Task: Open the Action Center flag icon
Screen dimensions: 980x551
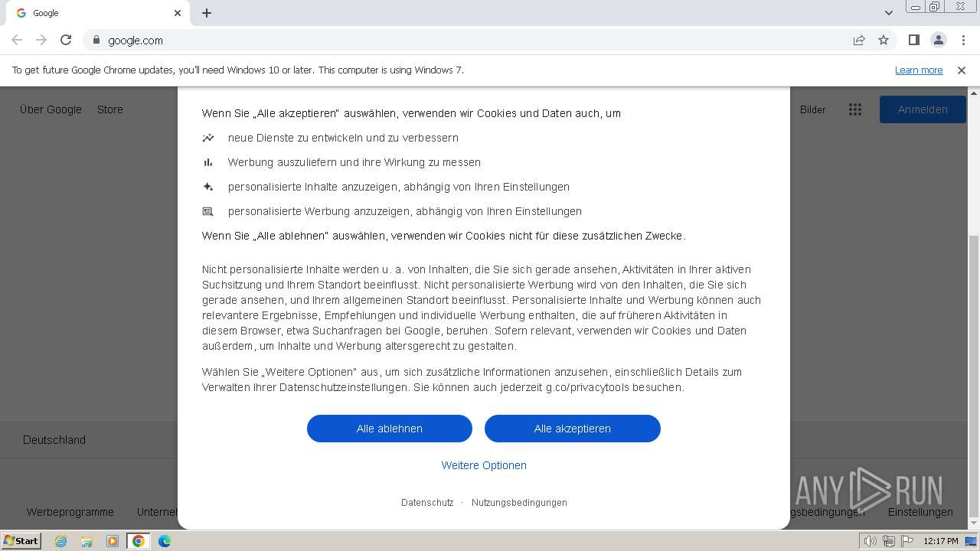Action: (907, 541)
